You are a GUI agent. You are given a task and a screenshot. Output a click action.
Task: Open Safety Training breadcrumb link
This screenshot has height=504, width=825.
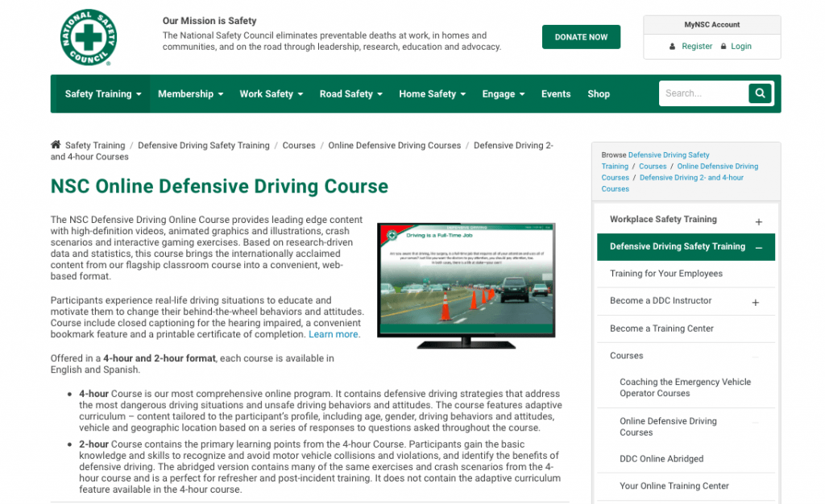(95, 145)
